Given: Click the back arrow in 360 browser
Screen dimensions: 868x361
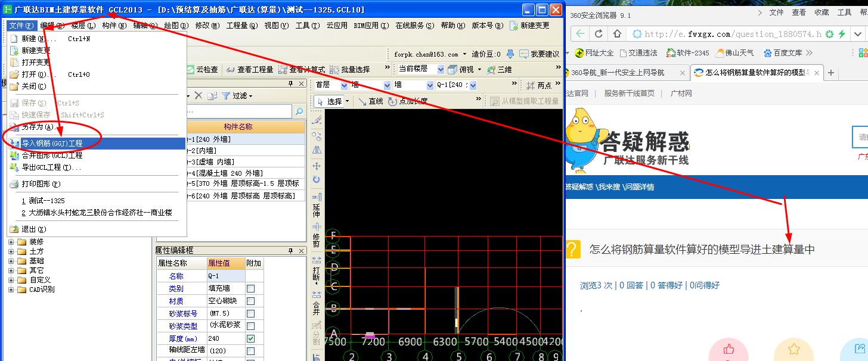Looking at the screenshot, I should (581, 34).
